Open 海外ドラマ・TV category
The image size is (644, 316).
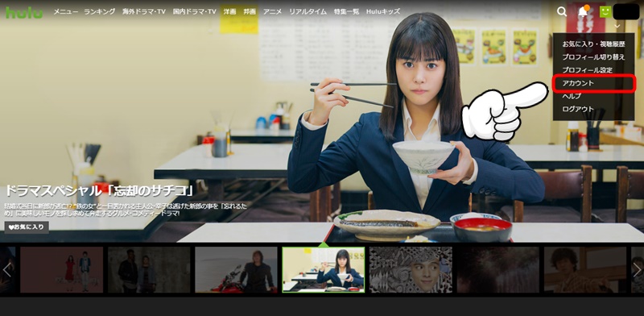tap(144, 11)
